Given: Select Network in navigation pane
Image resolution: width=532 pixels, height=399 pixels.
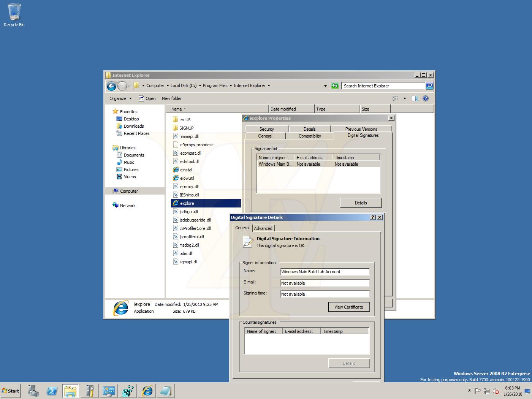Looking at the screenshot, I should point(124,206).
